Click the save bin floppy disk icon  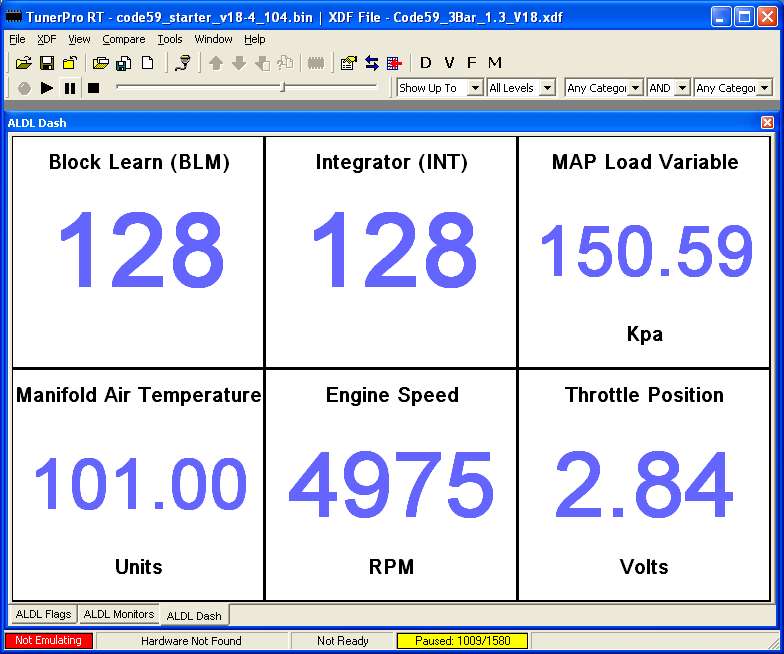[47, 63]
